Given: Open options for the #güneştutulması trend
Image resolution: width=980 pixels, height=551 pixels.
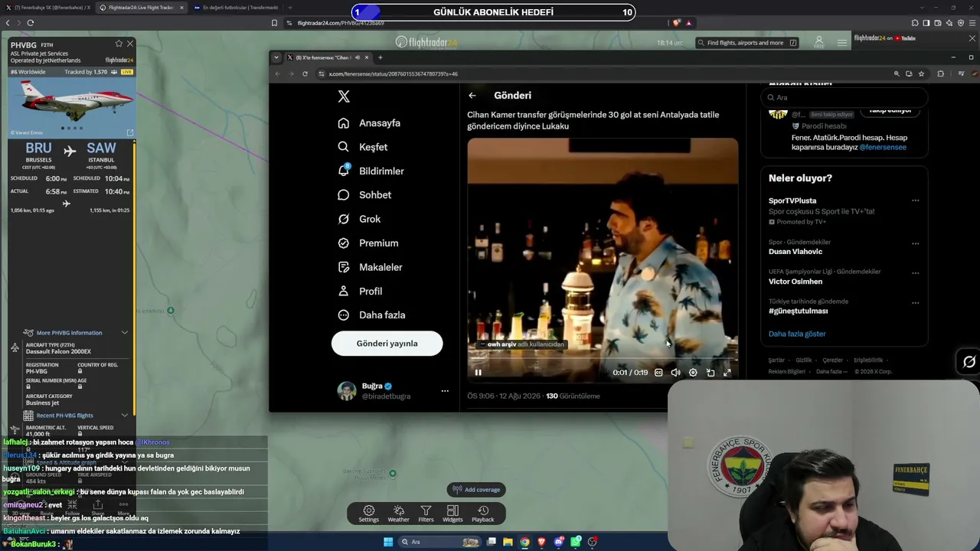Looking at the screenshot, I should (x=915, y=302).
